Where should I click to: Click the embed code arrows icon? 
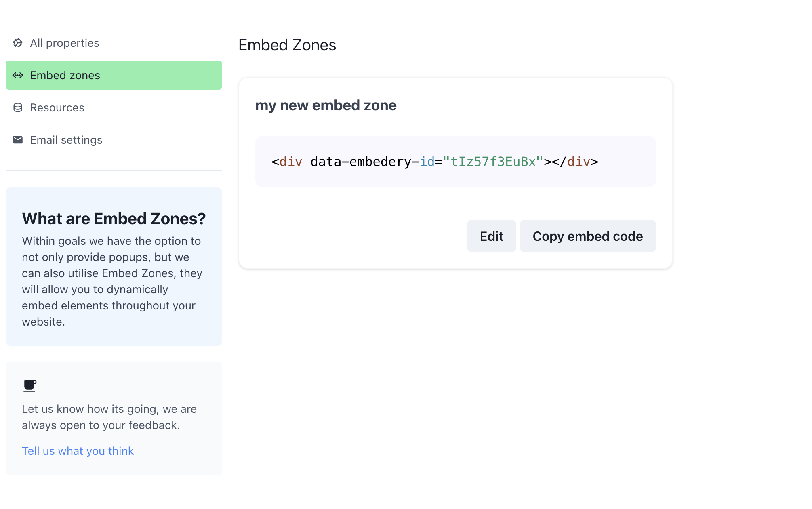[18, 75]
